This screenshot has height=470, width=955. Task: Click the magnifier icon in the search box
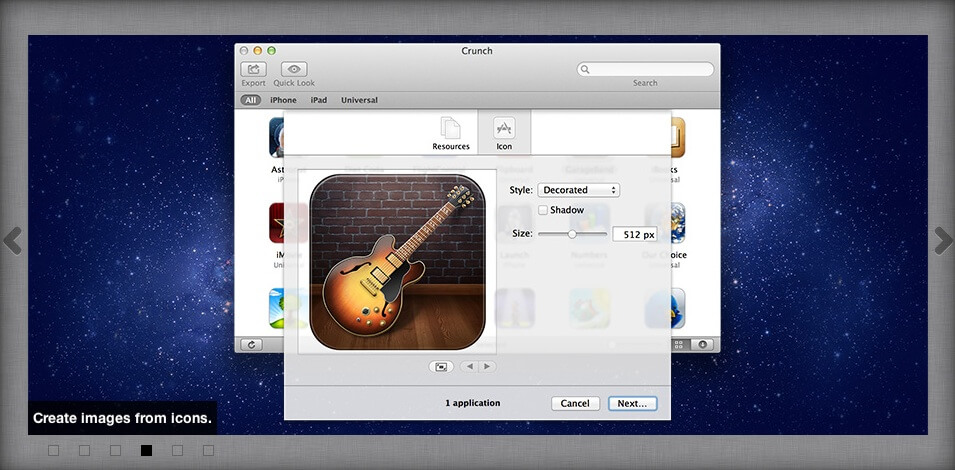coord(585,69)
